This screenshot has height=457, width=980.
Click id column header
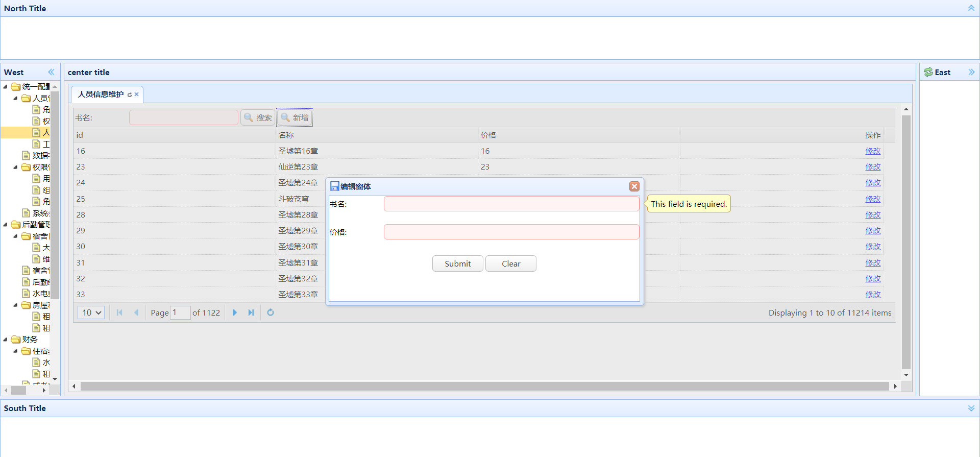[175, 135]
